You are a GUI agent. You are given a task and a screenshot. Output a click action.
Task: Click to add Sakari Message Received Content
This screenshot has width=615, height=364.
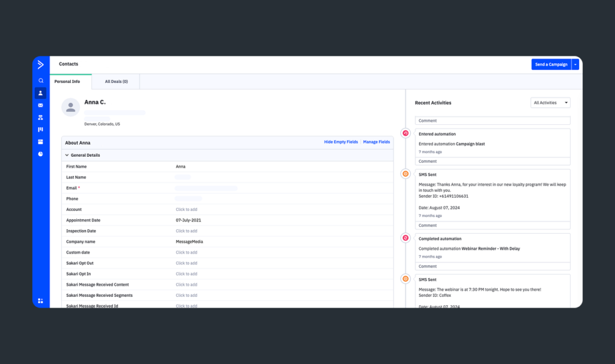click(x=186, y=285)
